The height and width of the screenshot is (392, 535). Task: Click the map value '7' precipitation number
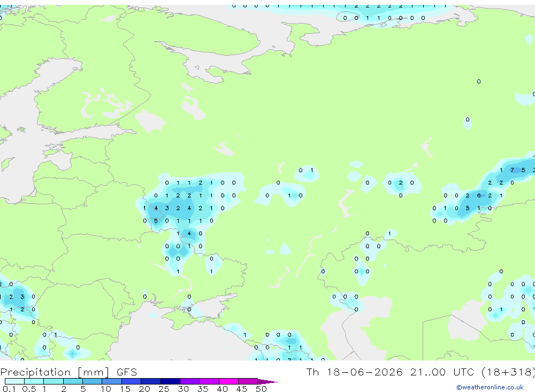[512, 170]
